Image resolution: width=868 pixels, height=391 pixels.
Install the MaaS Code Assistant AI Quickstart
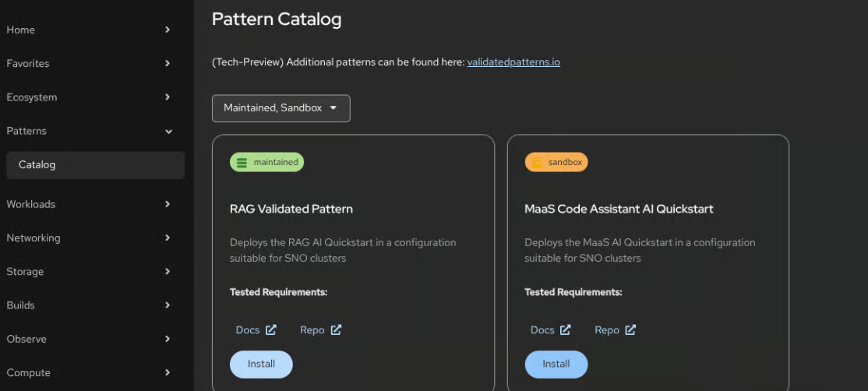coord(556,364)
